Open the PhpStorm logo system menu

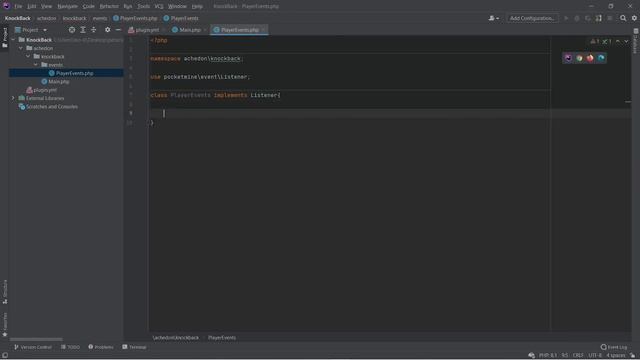tap(6, 6)
